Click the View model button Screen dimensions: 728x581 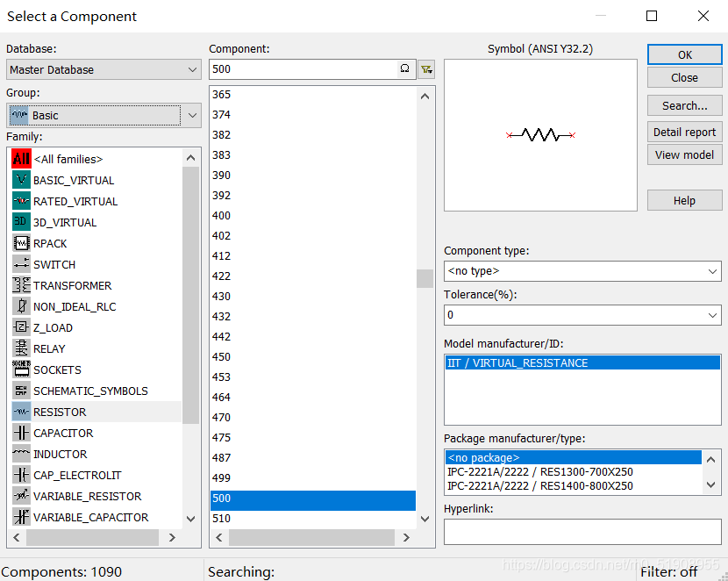685,154
